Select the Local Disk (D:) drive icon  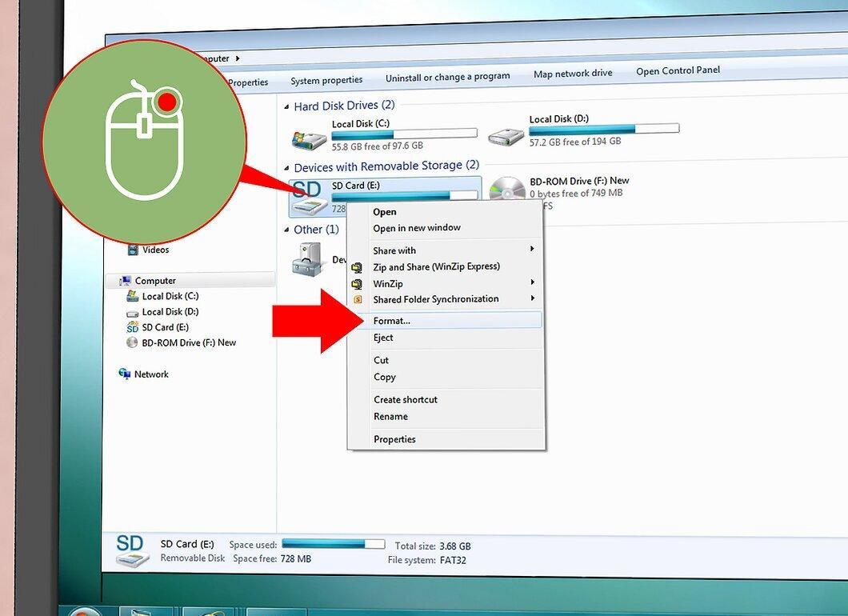(x=506, y=137)
